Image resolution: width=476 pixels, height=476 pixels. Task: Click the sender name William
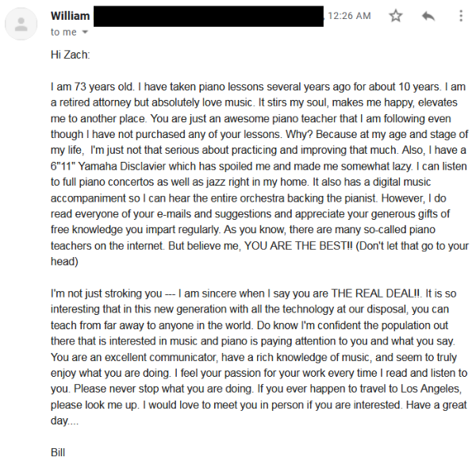pos(70,16)
